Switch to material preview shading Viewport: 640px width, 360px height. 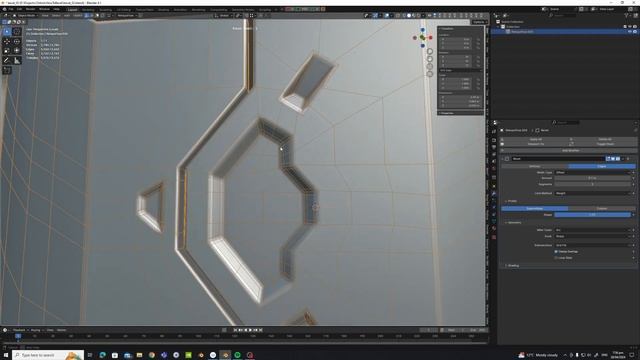pos(413,16)
